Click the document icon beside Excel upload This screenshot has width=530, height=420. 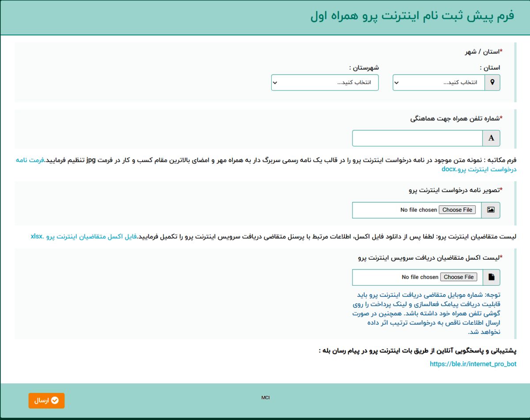pos(492,277)
